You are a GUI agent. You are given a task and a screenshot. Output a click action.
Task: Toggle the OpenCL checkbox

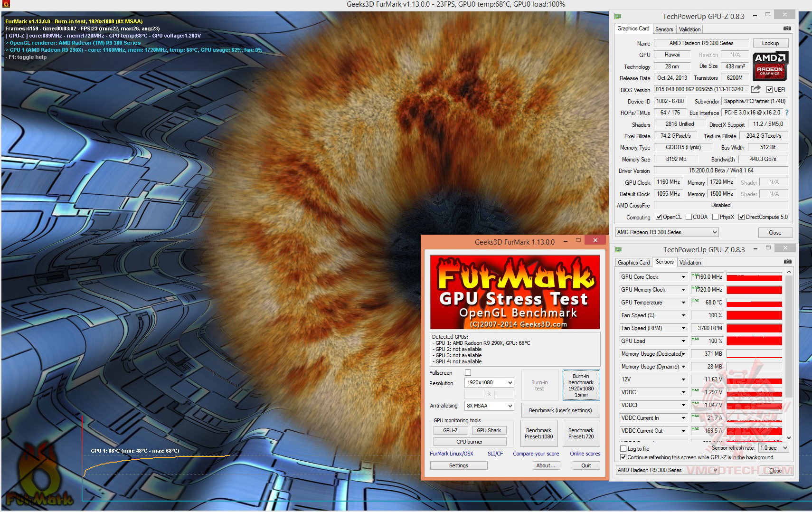point(659,217)
